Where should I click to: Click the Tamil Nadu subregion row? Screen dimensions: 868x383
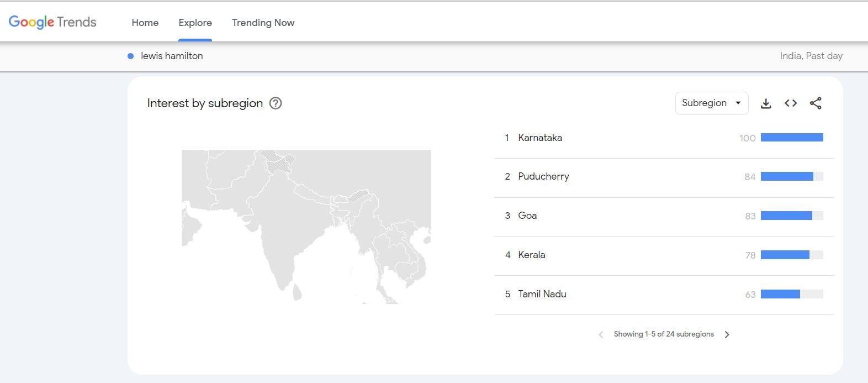coord(542,294)
